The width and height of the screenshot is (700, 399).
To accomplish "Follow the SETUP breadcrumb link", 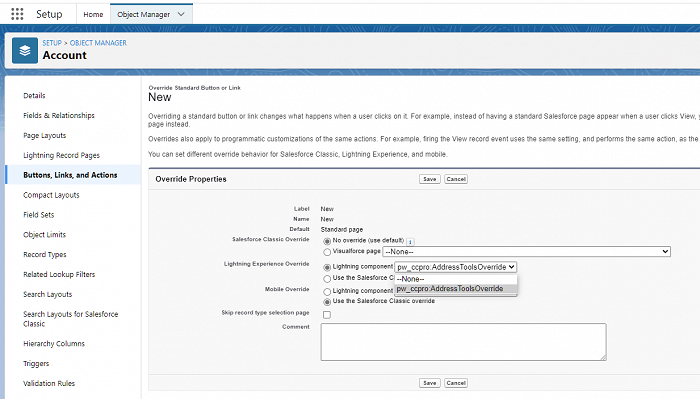I will click(x=52, y=43).
